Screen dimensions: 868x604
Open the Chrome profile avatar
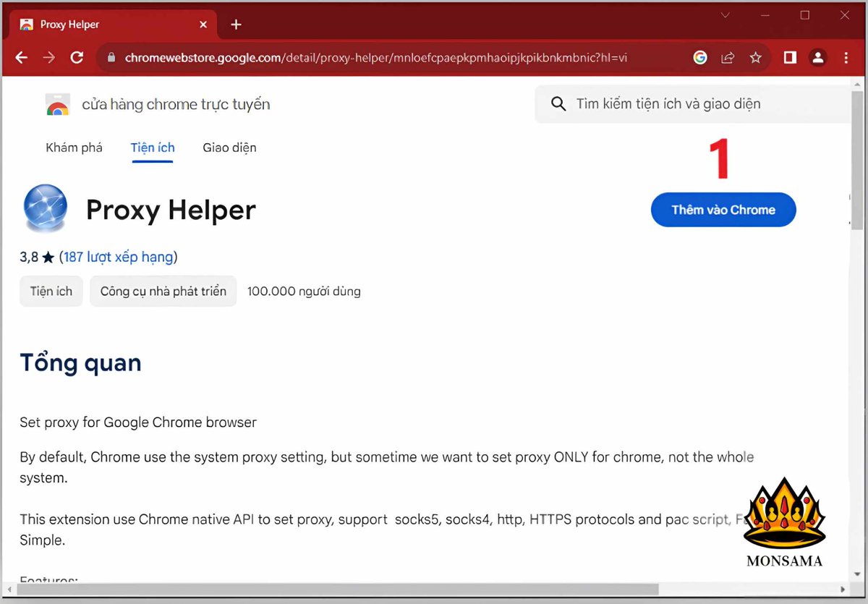point(818,58)
